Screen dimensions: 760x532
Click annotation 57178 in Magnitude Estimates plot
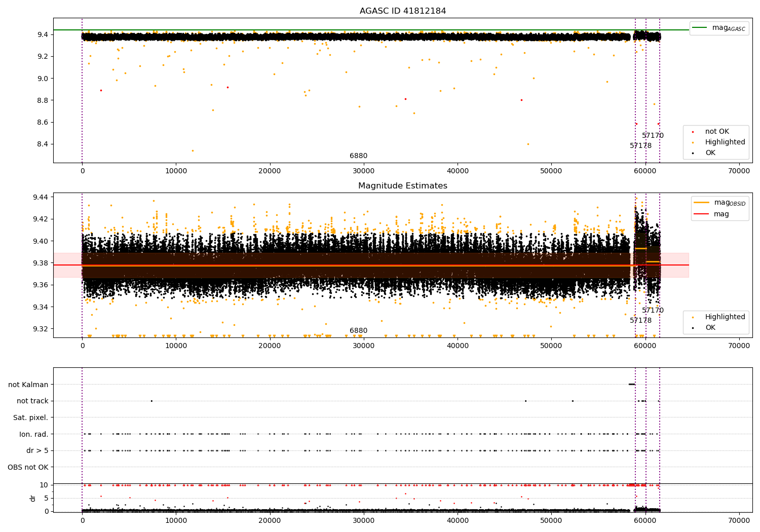tap(641, 321)
